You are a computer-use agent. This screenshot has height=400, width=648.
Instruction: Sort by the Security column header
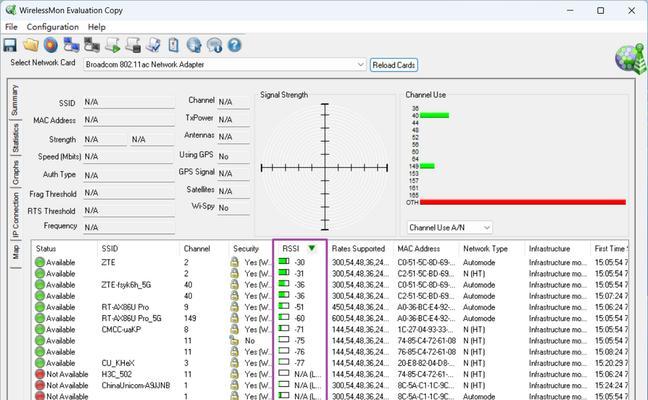[x=250, y=249]
